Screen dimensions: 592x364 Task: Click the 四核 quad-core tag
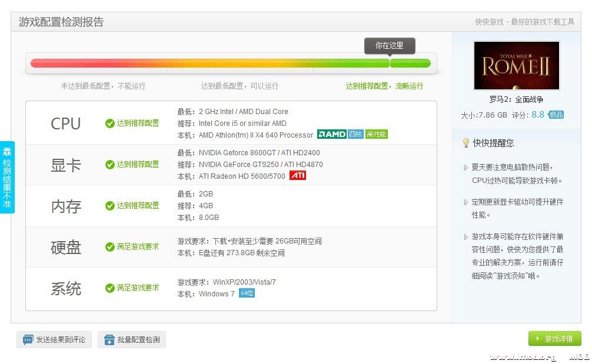click(x=355, y=135)
